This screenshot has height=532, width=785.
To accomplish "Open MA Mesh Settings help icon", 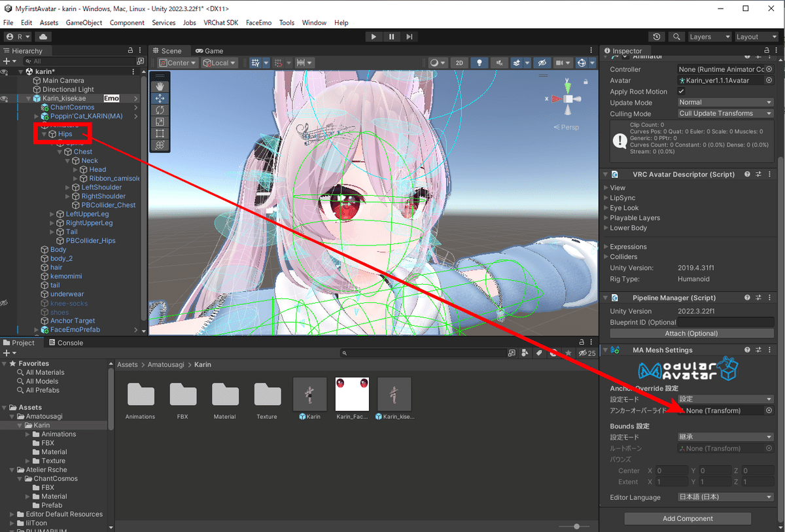I will [x=747, y=350].
